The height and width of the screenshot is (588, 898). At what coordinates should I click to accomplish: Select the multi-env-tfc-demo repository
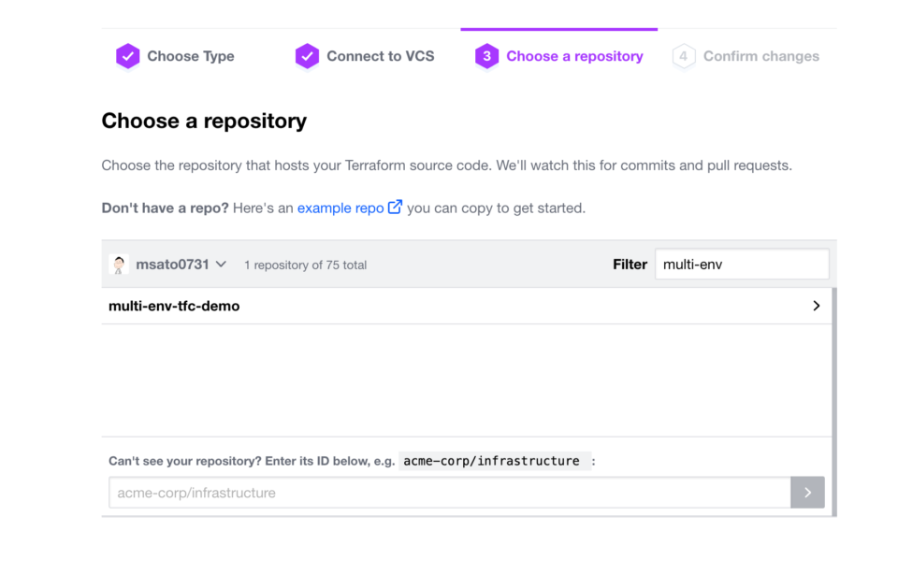(x=466, y=306)
